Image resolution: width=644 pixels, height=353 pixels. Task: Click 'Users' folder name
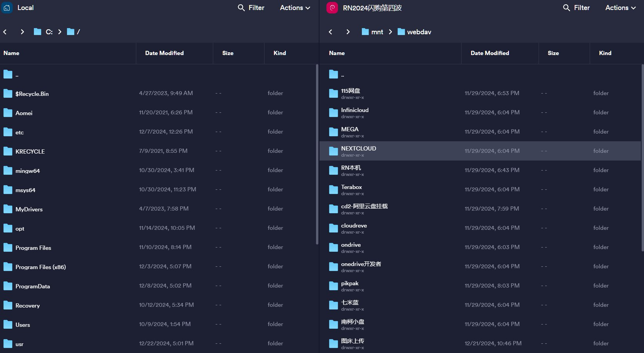click(23, 325)
